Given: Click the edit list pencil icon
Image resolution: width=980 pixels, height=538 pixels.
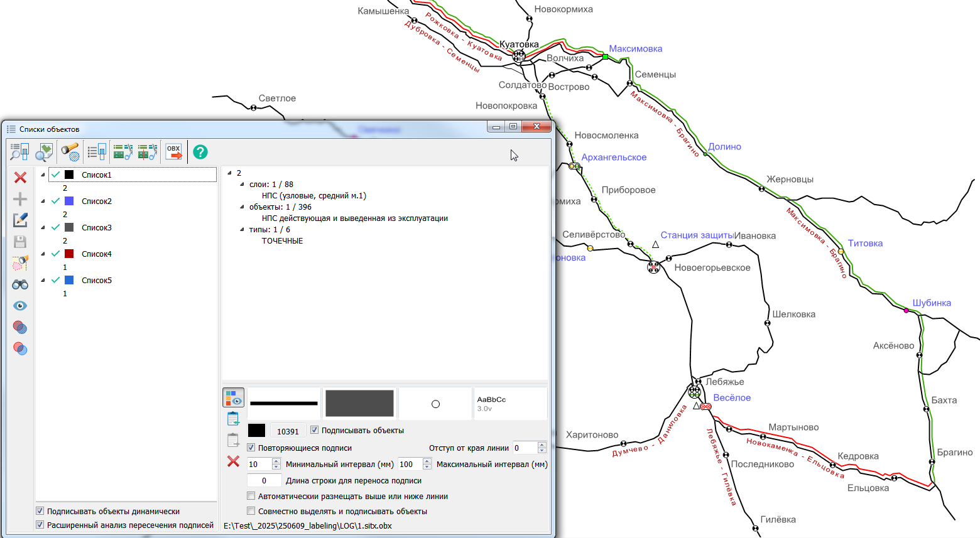Looking at the screenshot, I should [x=20, y=220].
